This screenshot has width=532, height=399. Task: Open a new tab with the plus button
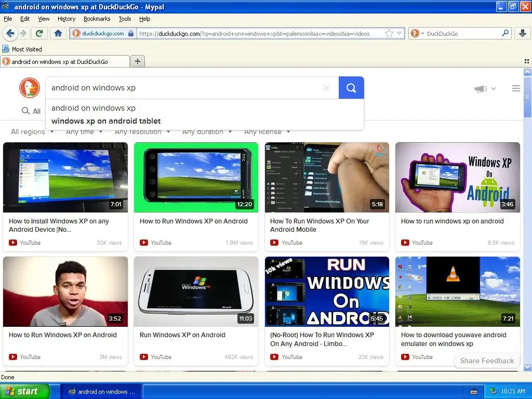pyautogui.click(x=138, y=61)
